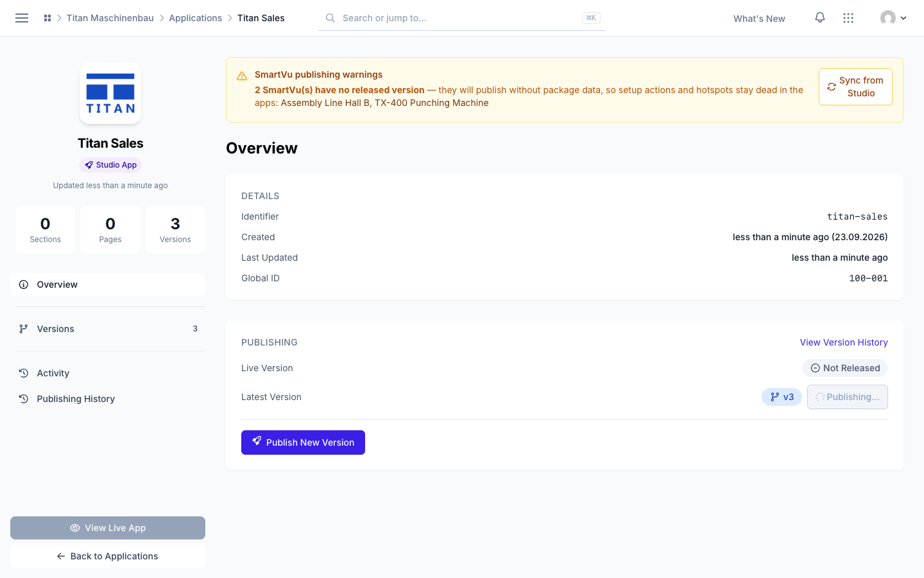
Task: Navigate to Applications breadcrumb
Action: point(196,18)
